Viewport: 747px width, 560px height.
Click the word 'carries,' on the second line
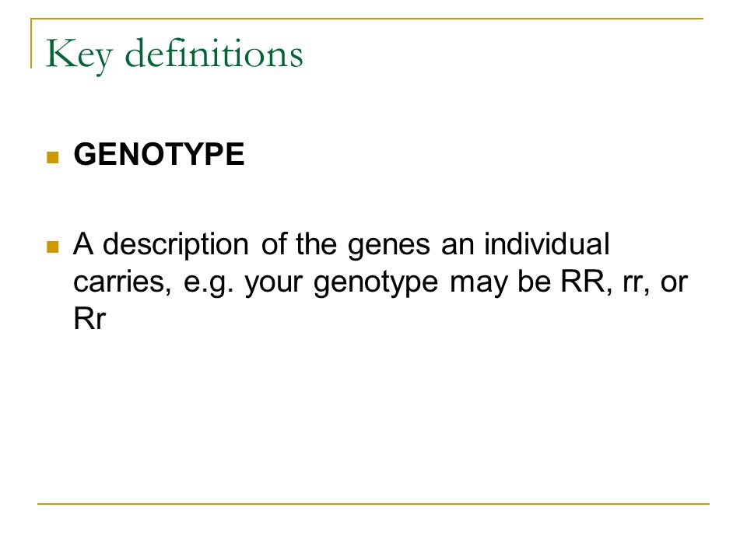(122, 283)
